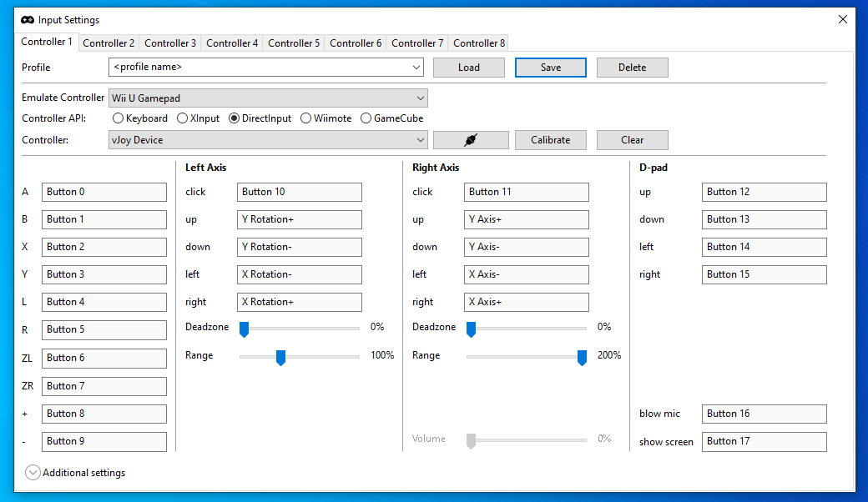Image resolution: width=868 pixels, height=502 pixels.
Task: Click the plus mapping field Button 8
Action: coord(104,414)
